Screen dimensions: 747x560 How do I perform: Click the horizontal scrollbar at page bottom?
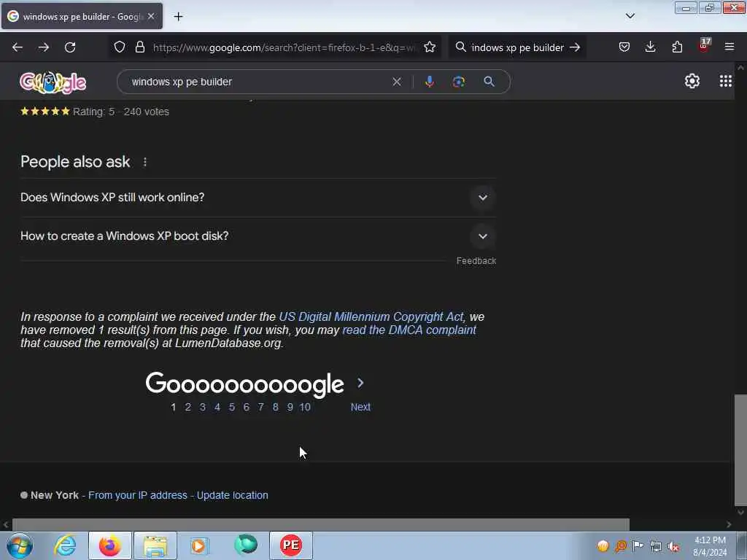tap(321, 524)
